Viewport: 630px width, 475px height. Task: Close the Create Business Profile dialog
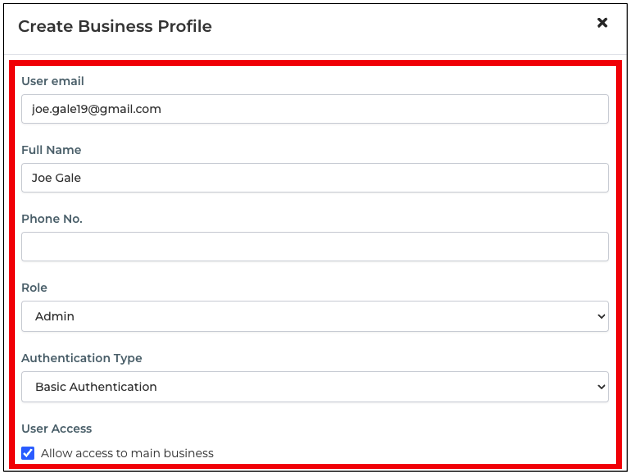tap(602, 23)
